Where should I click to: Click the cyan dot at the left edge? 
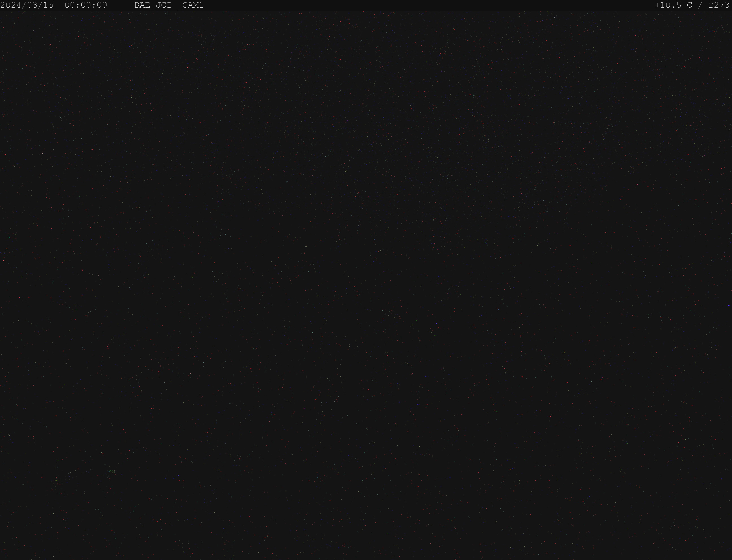(9, 237)
